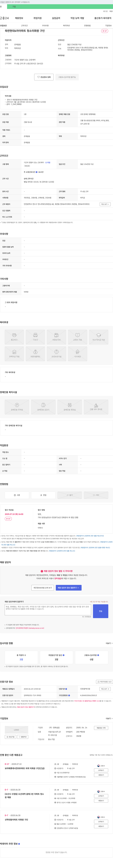Image resolution: width=113 pixels, height=868 pixels.
Task: Click 개인정보보호법 상세 보기 button
Action: [x=42, y=588]
